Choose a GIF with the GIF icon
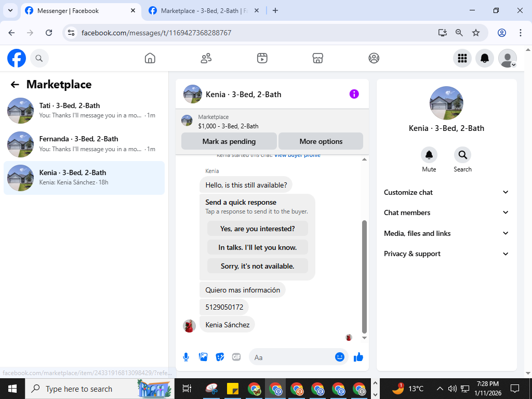Viewport: 532px width, 399px height. tap(236, 357)
